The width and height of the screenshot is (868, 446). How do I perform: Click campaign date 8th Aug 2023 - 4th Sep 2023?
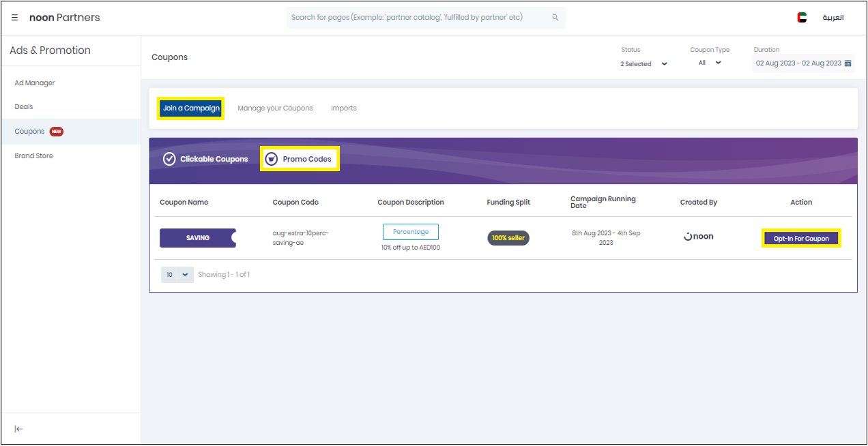coord(606,238)
